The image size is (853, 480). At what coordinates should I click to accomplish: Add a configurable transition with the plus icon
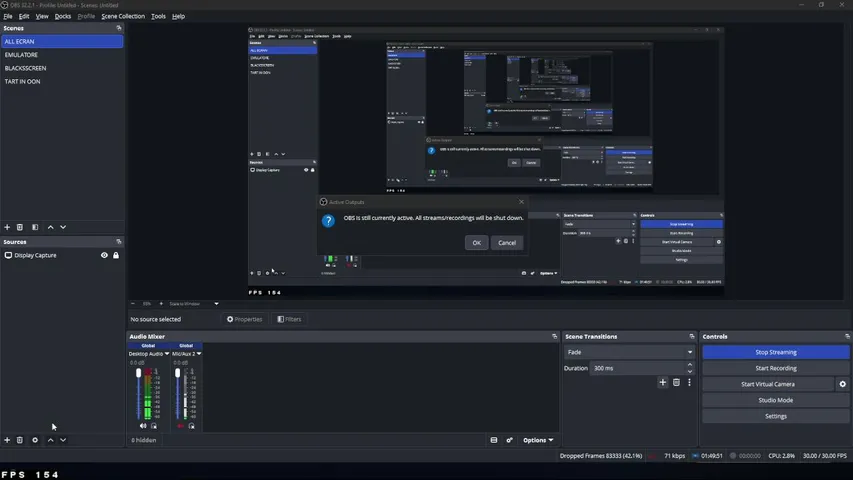point(663,383)
